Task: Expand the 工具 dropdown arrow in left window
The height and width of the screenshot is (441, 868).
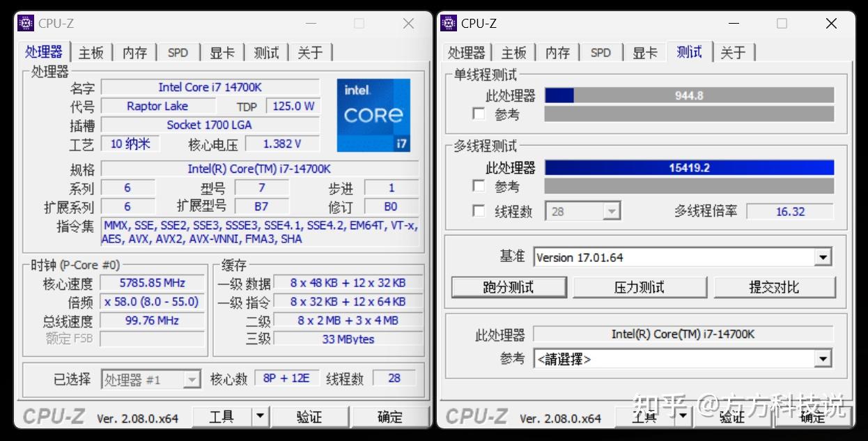Action: point(260,417)
